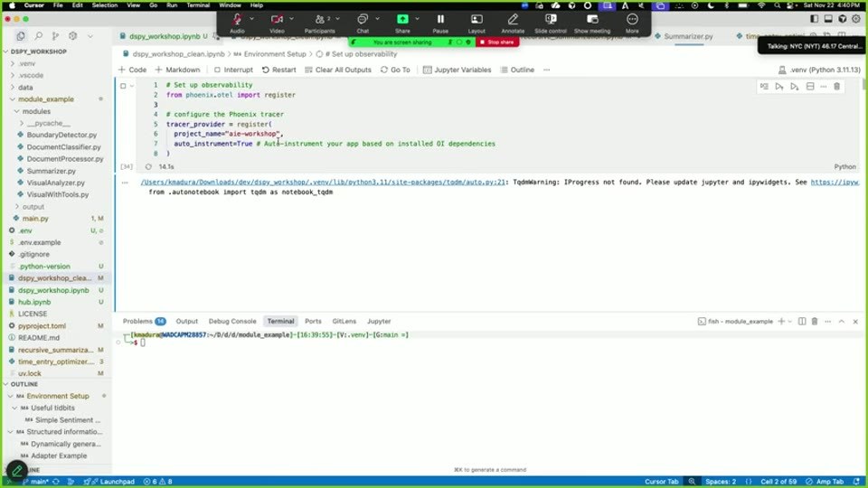Viewport: 868px width, 488px height.
Task: Open new terminal profile dropdown arrow
Action: point(790,321)
